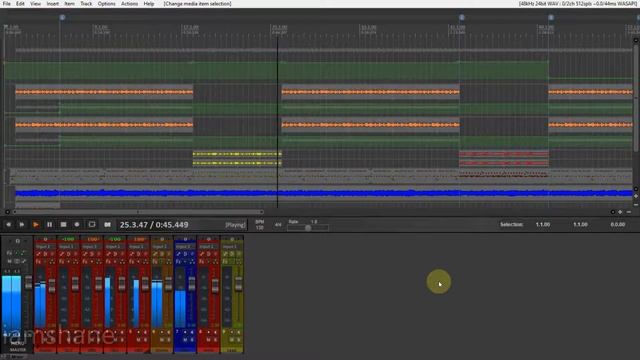Screen dimensions: 640x360
Task: Click the master track volume fader
Action: click(28, 282)
